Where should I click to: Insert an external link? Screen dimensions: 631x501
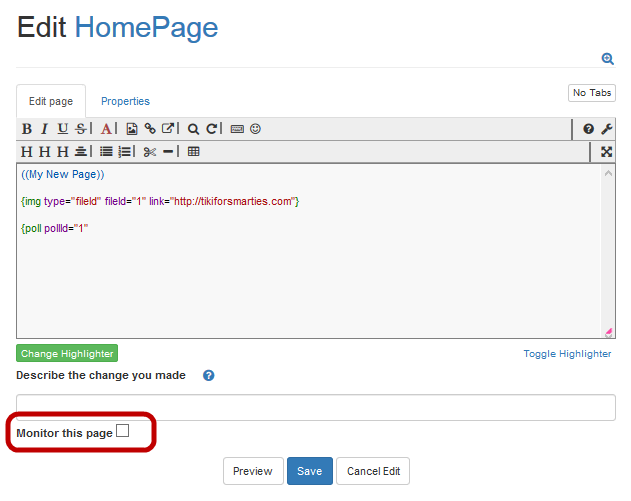(169, 129)
